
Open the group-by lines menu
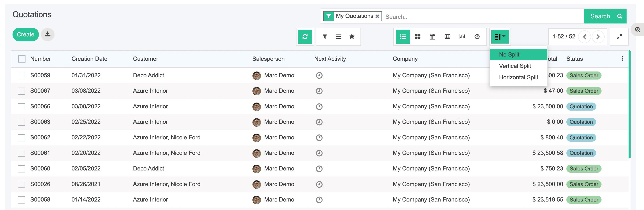pyautogui.click(x=338, y=37)
